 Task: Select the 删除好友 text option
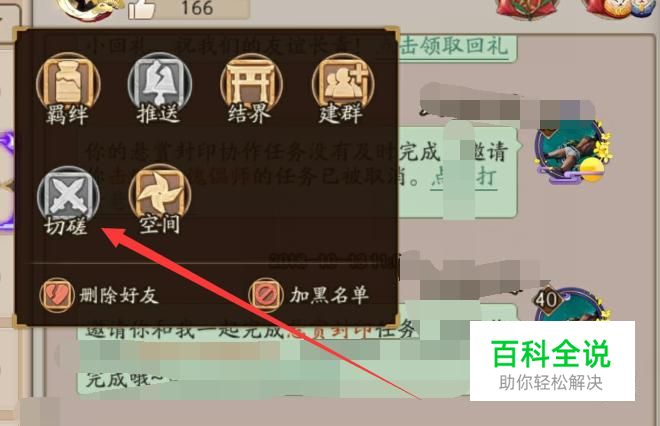coord(119,296)
